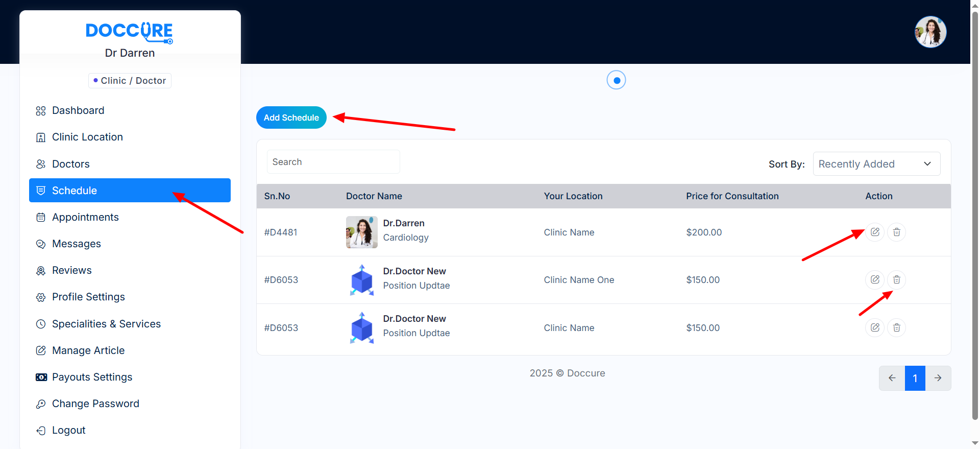The height and width of the screenshot is (449, 980).
Task: Click trash icon for Clinic Name One row
Action: pos(896,279)
